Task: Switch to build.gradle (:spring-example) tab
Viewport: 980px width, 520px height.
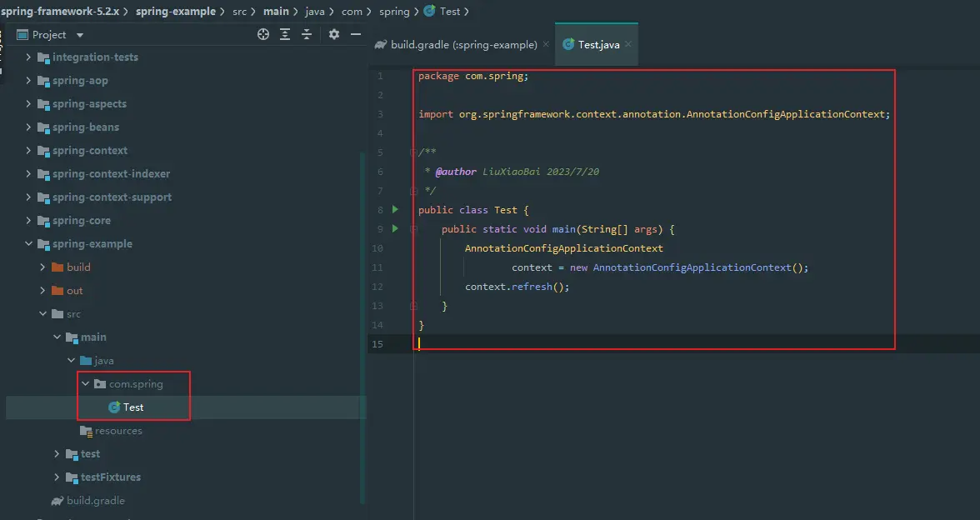Action: 464,45
